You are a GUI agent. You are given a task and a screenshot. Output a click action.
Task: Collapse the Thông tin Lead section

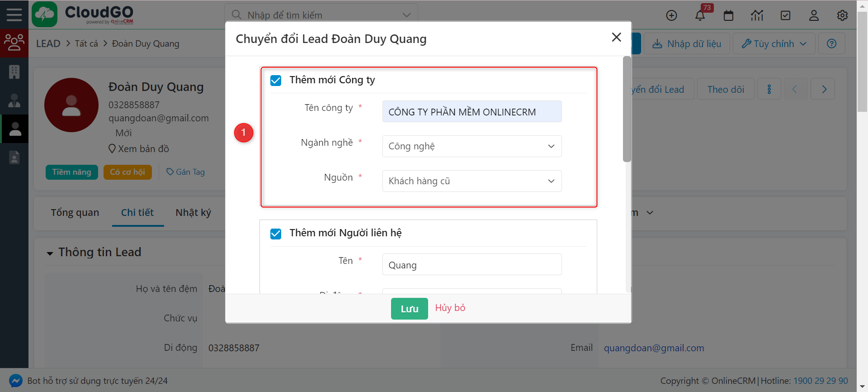tap(50, 253)
